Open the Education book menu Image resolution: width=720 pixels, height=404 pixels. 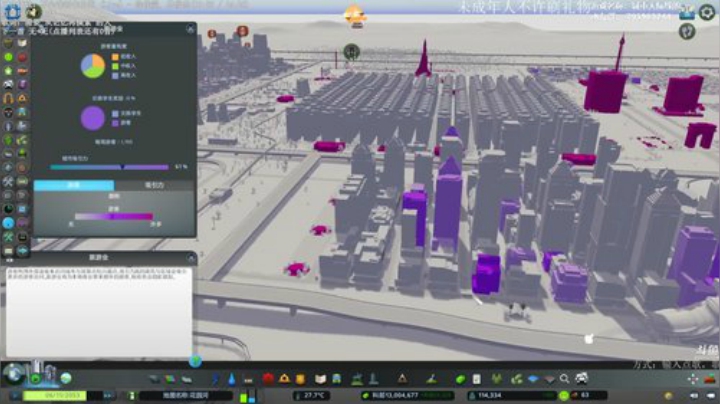[321, 379]
